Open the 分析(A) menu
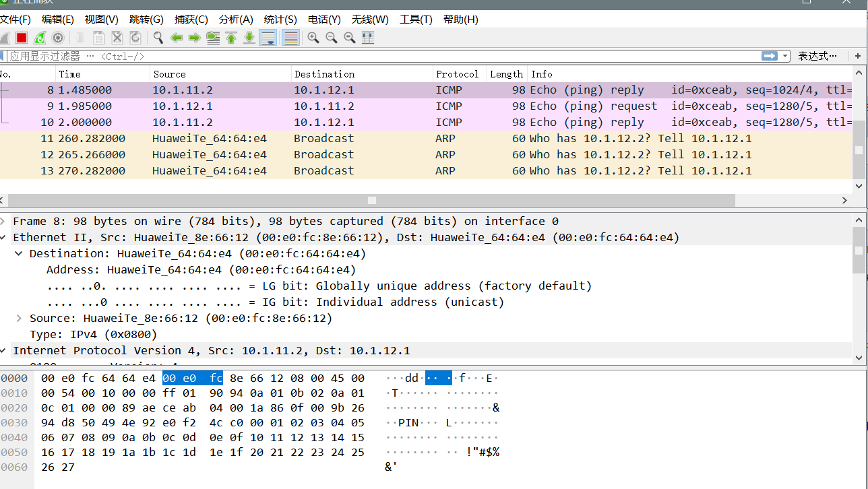 pyautogui.click(x=236, y=20)
